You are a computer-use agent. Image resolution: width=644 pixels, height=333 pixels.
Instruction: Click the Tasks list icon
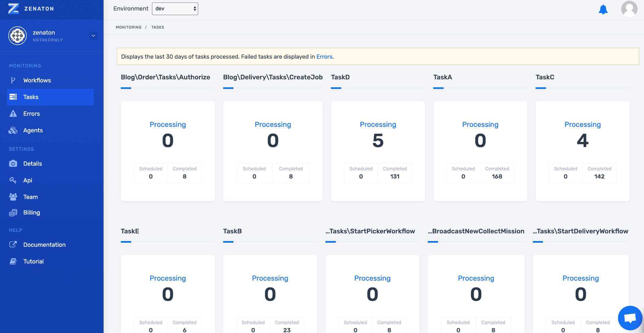pyautogui.click(x=13, y=97)
